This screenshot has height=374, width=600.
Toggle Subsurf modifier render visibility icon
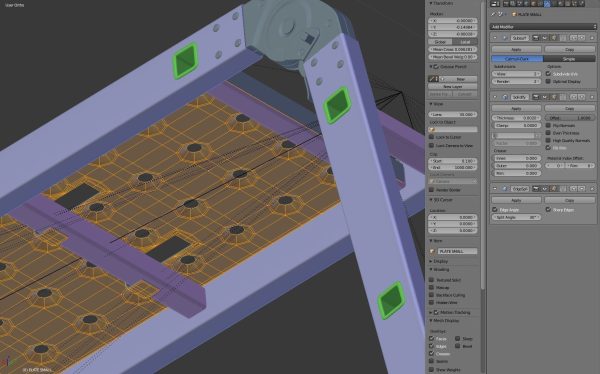tap(536, 38)
